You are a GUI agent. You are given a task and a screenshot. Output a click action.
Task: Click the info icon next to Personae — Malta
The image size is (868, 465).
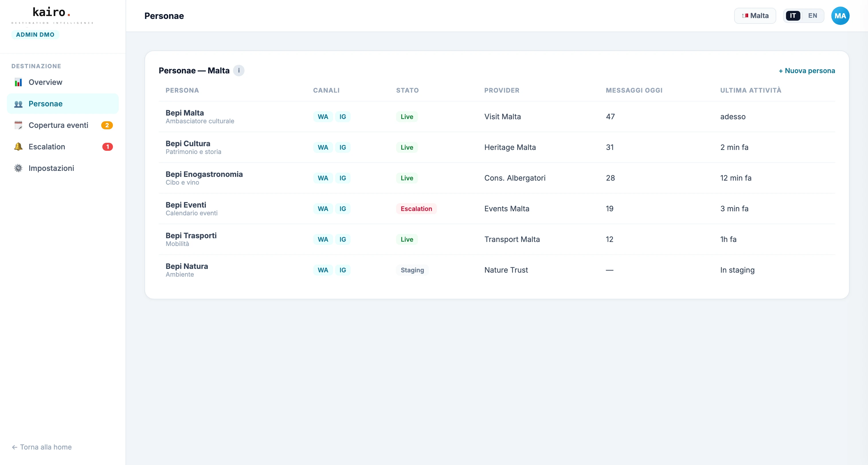tap(239, 71)
